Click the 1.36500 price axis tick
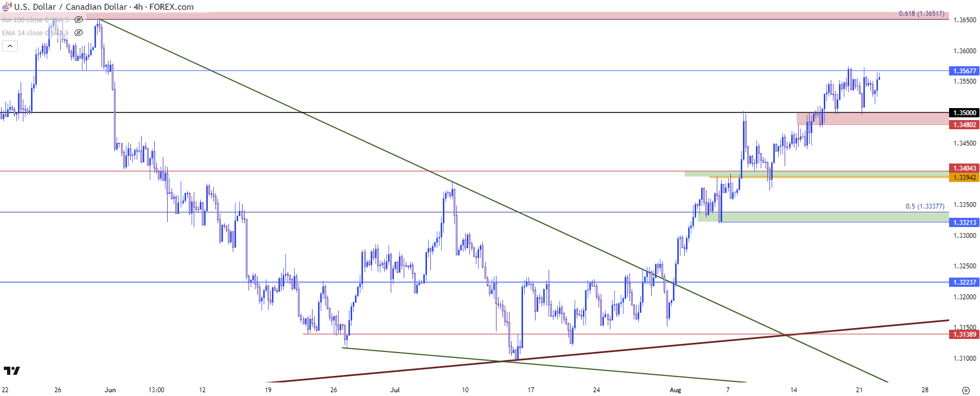This screenshot has width=980, height=396. [964, 20]
